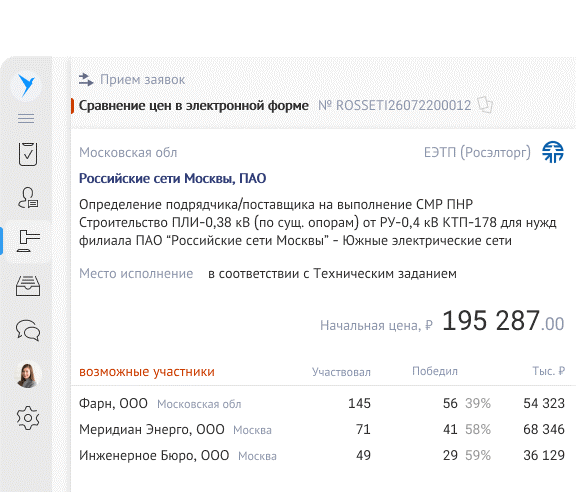Image resolution: width=576 pixels, height=492 pixels.
Task: Open participant Меридиан Энерго, ООО
Action: click(152, 429)
